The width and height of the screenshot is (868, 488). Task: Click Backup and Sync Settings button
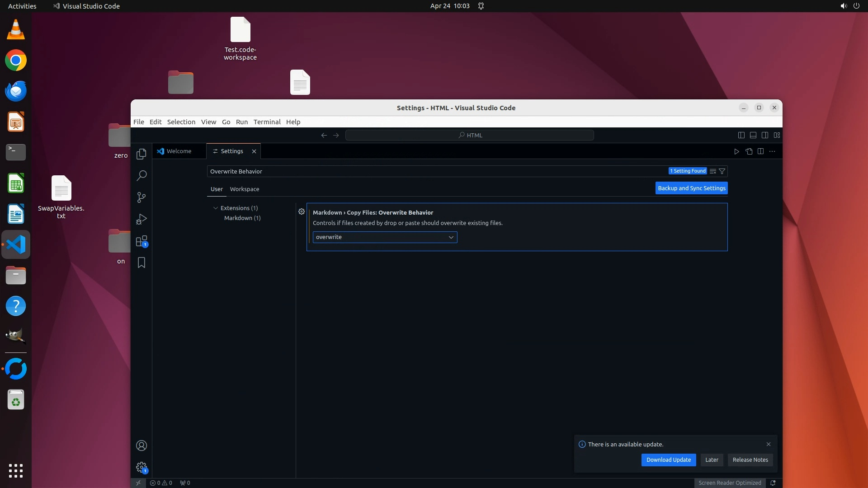click(691, 188)
